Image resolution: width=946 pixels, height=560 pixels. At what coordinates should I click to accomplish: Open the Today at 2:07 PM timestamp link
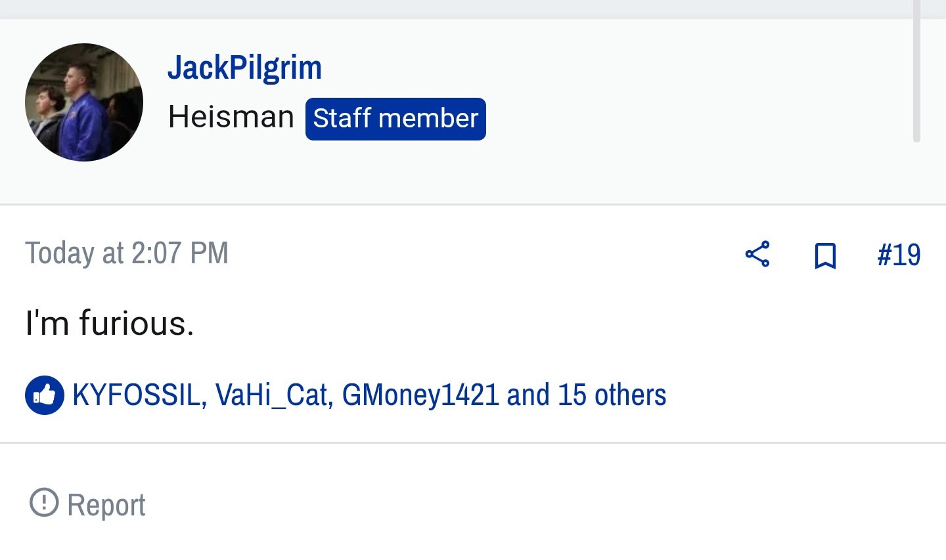click(127, 253)
